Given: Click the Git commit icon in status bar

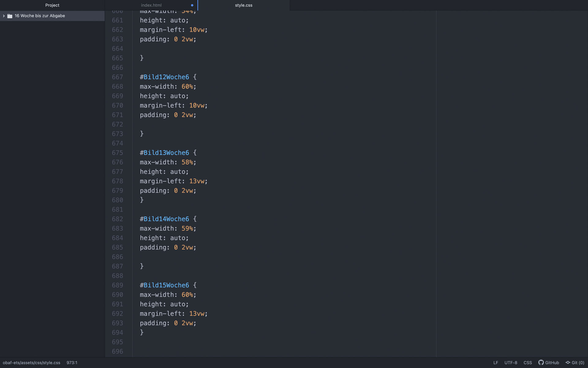Looking at the screenshot, I should 568,362.
